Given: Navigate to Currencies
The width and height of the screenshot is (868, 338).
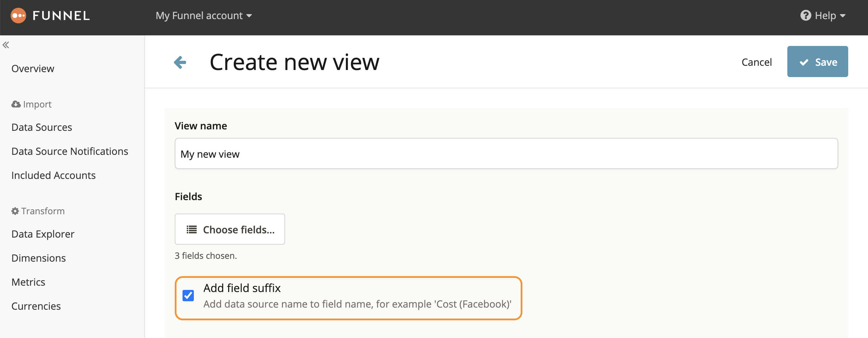Looking at the screenshot, I should 36,306.
